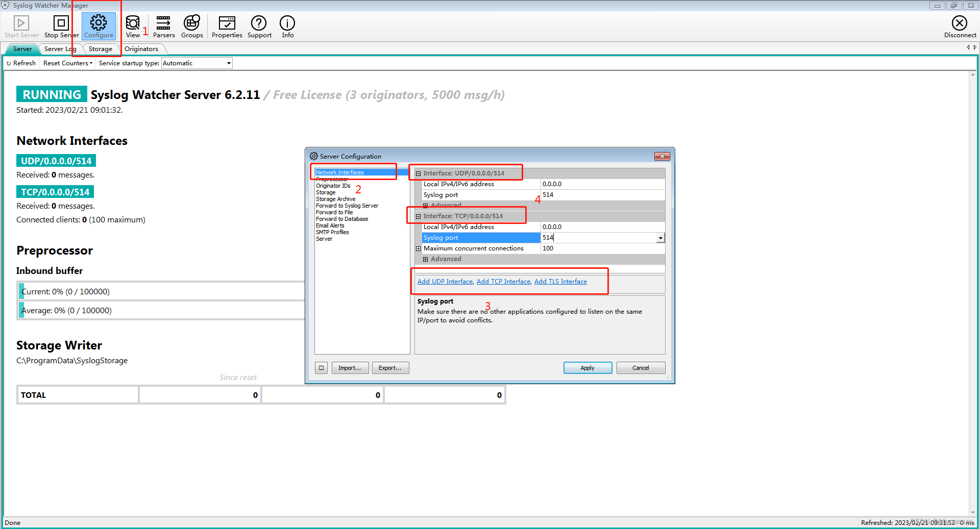Image resolution: width=980 pixels, height=529 pixels.
Task: Click the Add TLS Interface link
Action: pyautogui.click(x=560, y=281)
